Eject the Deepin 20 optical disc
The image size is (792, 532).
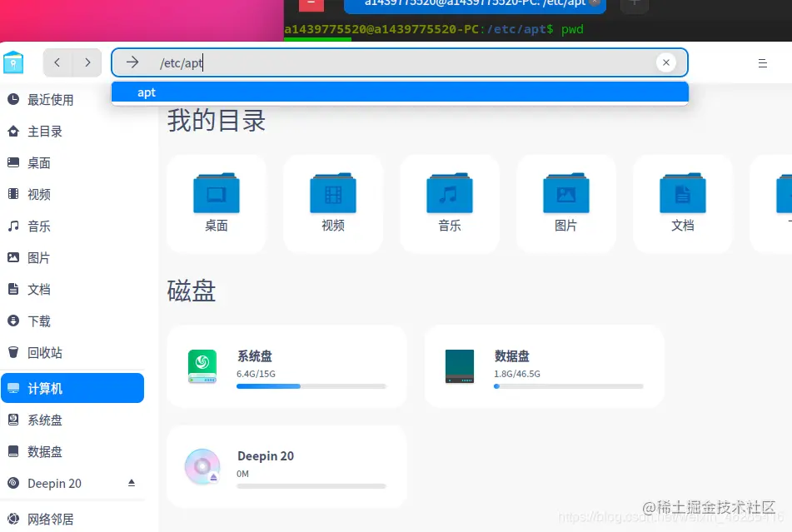pyautogui.click(x=131, y=483)
